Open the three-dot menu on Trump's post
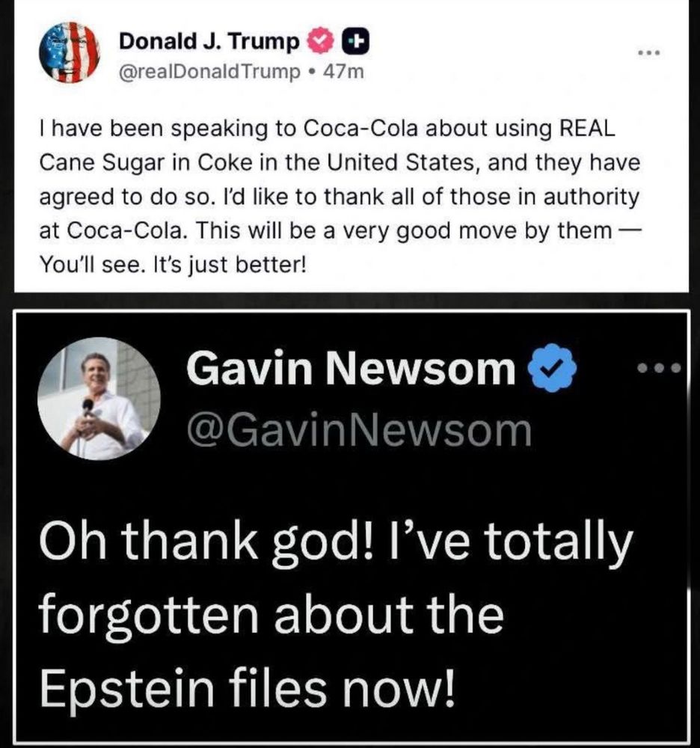The height and width of the screenshot is (748, 700). pos(649,52)
